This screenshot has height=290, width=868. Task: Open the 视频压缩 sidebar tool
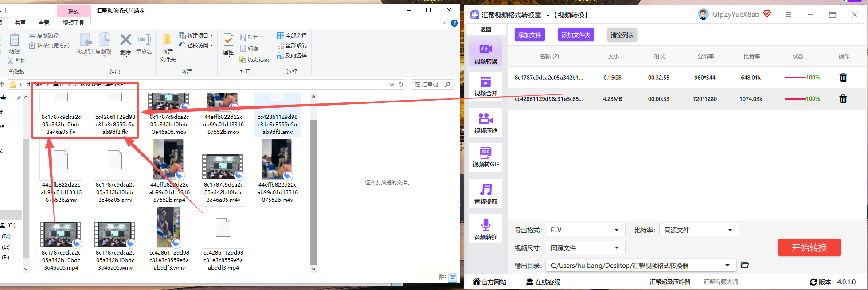click(485, 123)
